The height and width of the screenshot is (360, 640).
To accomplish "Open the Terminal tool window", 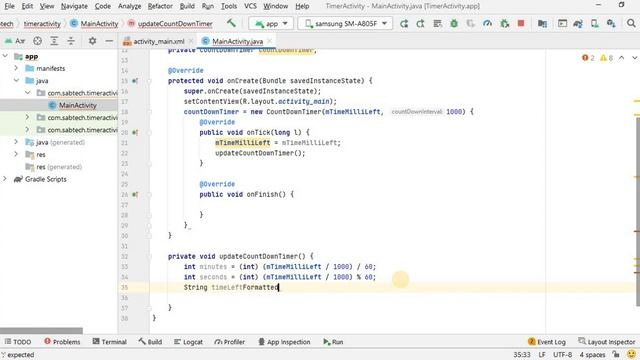I will [109, 342].
